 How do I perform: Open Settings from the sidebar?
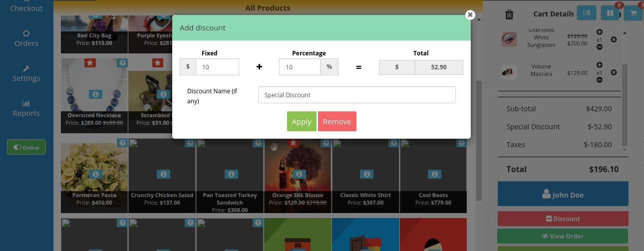[26, 73]
